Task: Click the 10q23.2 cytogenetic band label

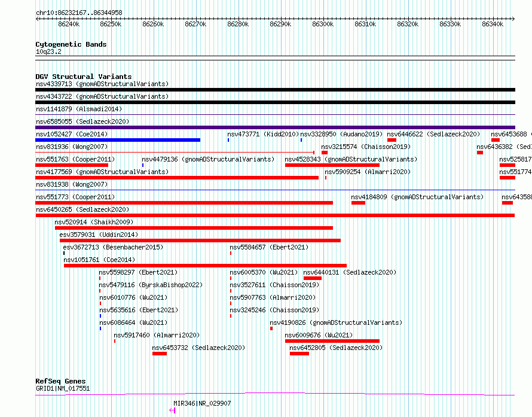Action: pos(48,51)
